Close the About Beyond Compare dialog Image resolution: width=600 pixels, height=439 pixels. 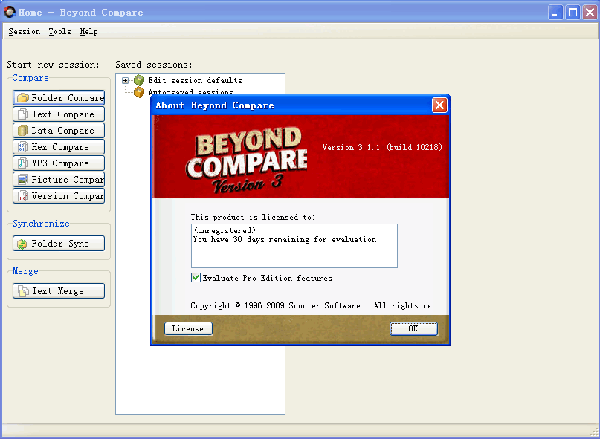tap(439, 105)
